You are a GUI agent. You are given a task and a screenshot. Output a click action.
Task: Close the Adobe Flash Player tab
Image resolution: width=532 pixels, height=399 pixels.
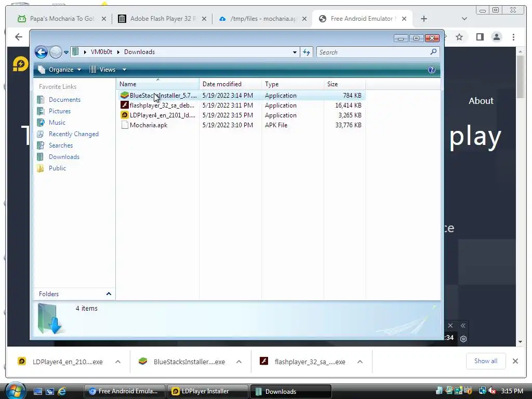tap(204, 19)
